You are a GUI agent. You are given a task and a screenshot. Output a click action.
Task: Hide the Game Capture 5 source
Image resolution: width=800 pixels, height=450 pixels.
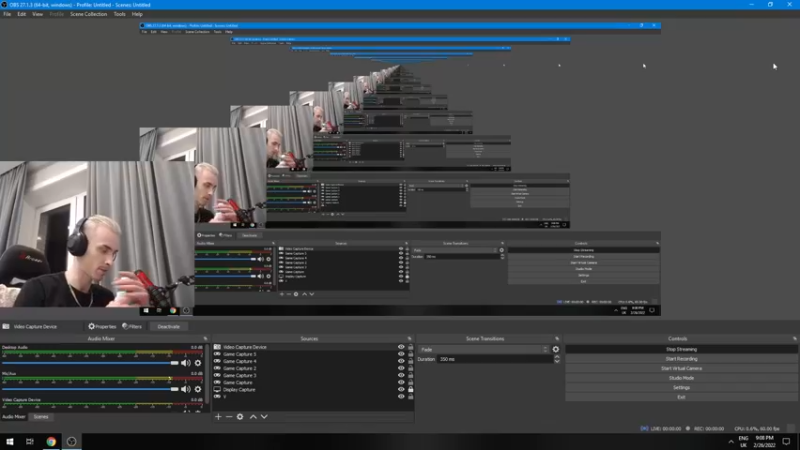click(401, 354)
